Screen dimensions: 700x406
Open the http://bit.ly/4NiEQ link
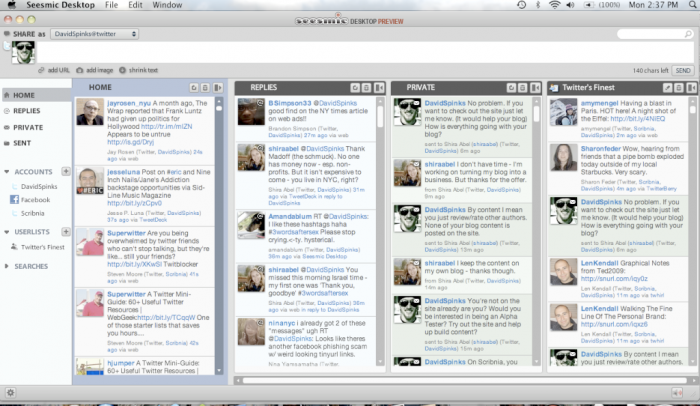coord(638,118)
